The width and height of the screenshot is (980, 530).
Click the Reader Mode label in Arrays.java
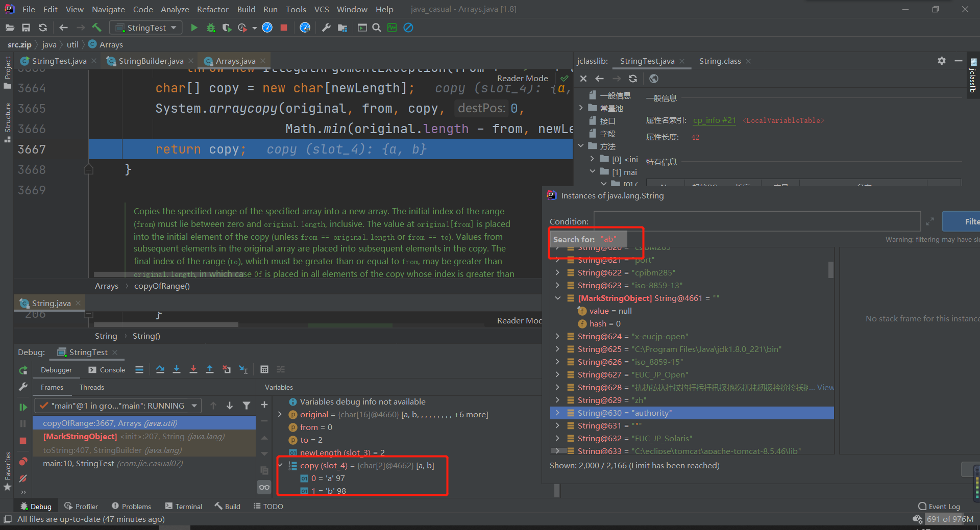(x=523, y=78)
